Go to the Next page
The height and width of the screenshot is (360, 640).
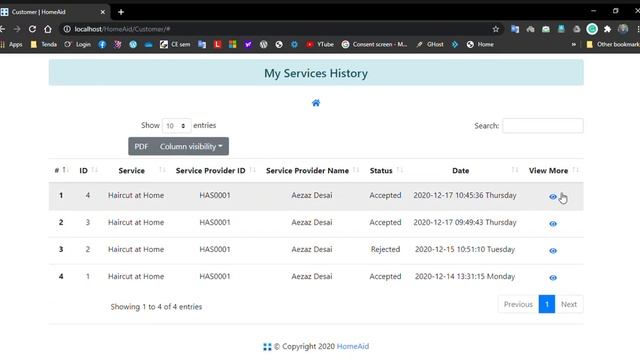[569, 304]
